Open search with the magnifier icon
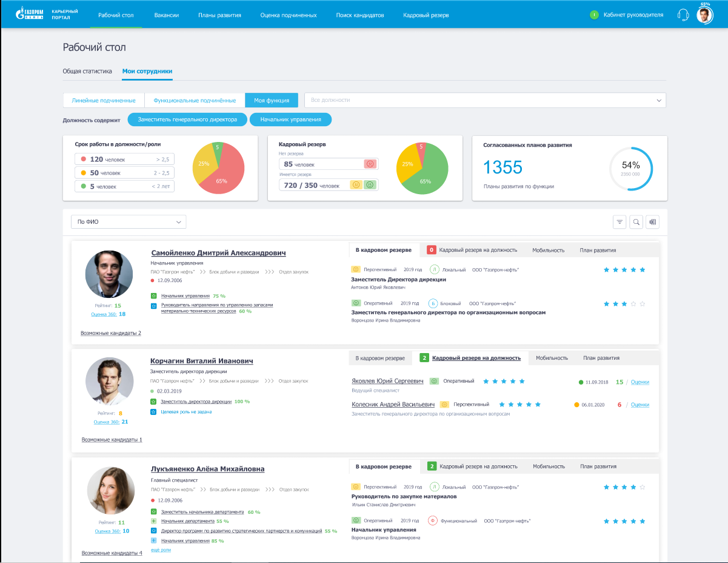This screenshot has height=563, width=728. pos(636,222)
